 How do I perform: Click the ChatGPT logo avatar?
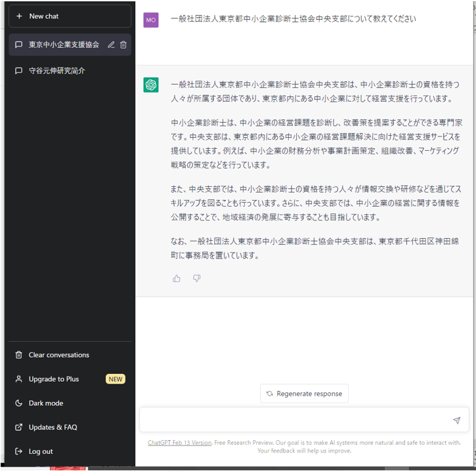(151, 85)
